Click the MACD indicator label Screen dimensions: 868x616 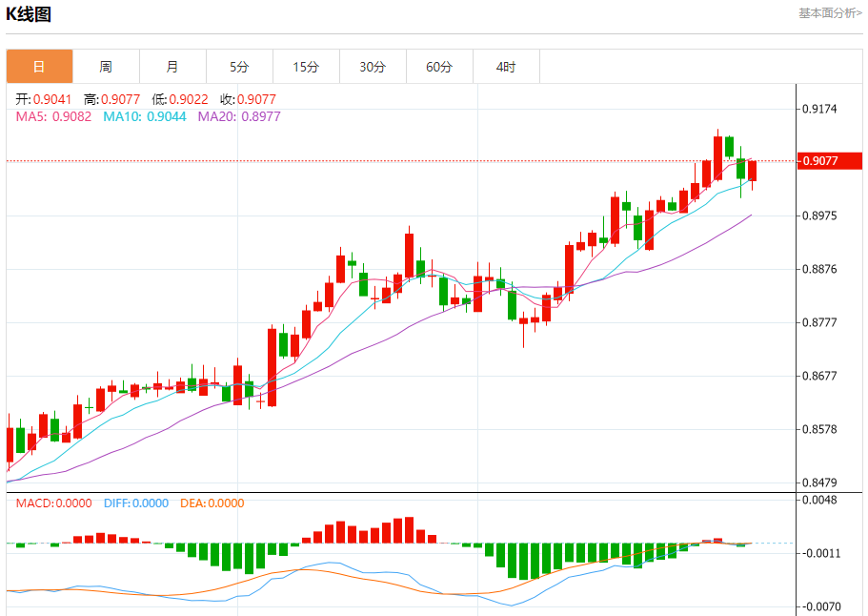coord(53,503)
